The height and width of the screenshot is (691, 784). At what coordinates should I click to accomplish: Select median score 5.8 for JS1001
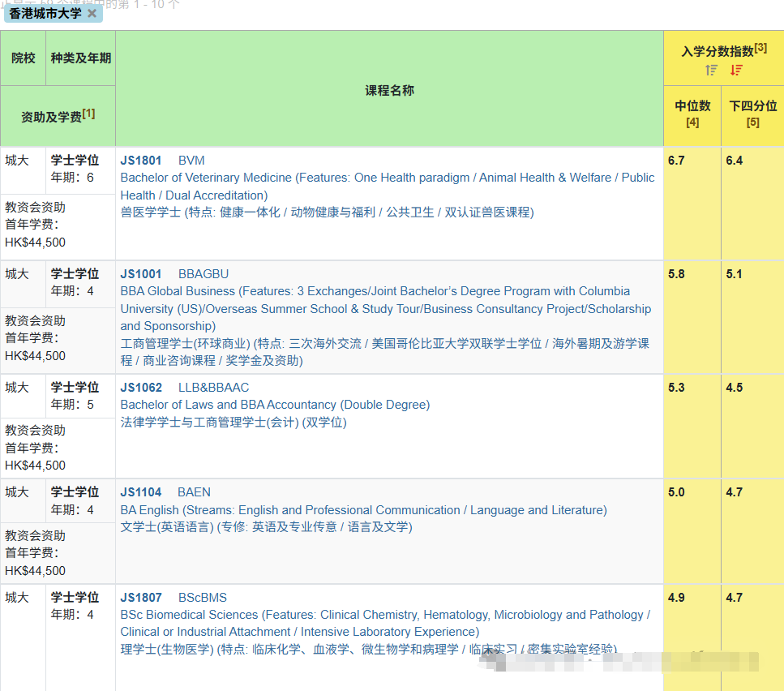click(676, 274)
